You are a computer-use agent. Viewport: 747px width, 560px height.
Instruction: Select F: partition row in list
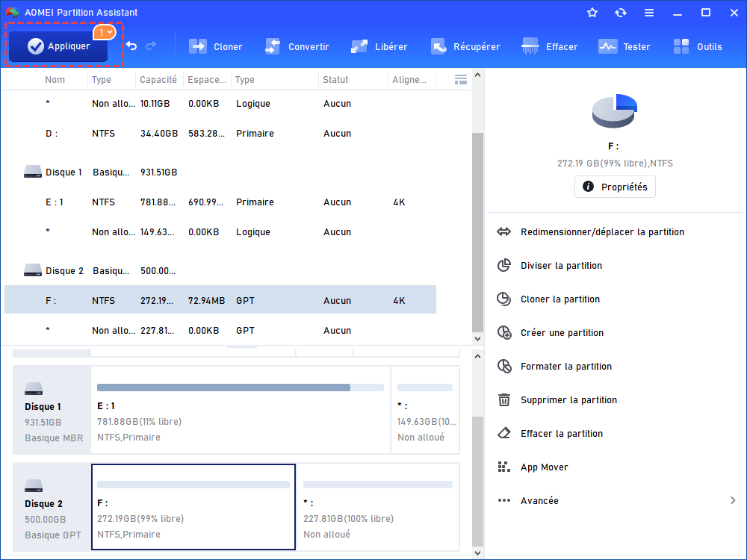tap(220, 300)
